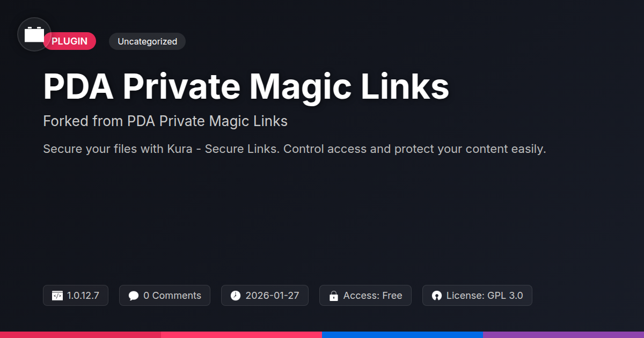
Task: Click the open-source license icon
Action: click(437, 296)
